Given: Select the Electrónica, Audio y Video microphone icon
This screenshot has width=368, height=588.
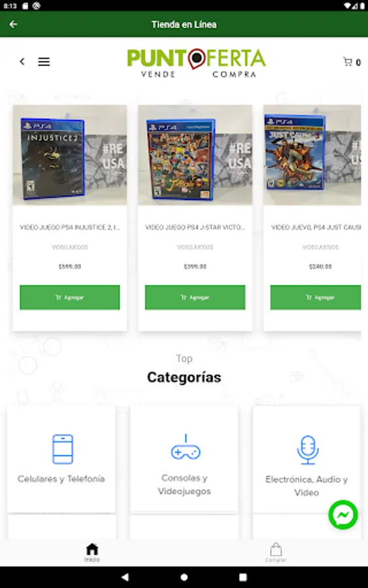Looking at the screenshot, I should tap(308, 449).
